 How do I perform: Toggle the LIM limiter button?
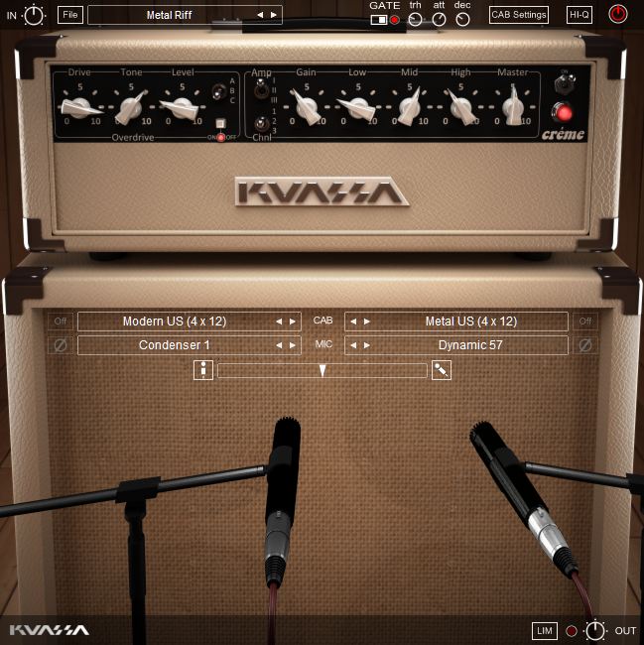pyautogui.click(x=545, y=630)
